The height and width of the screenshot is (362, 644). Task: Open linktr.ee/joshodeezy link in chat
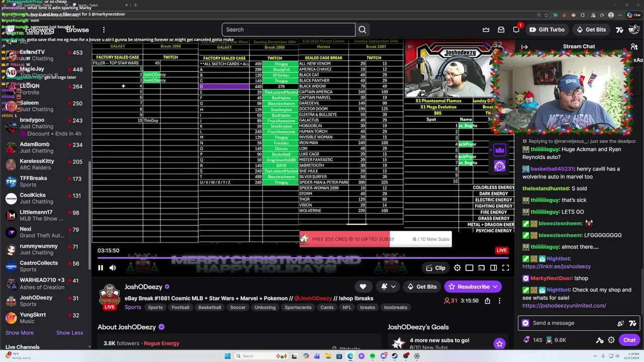(x=556, y=266)
